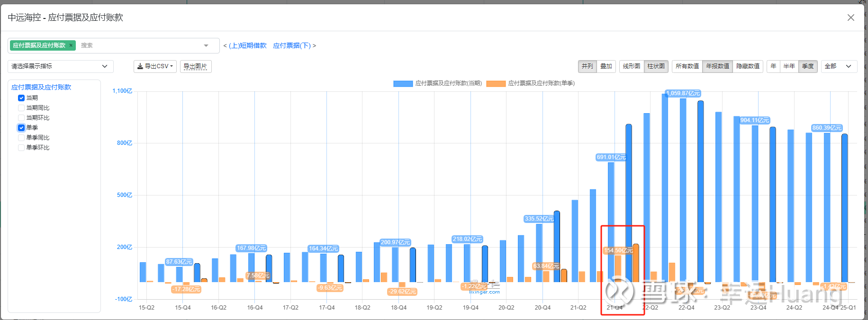This screenshot has height=320, width=868.
Task: Click the 164.34亿元 data label
Action: (x=323, y=249)
